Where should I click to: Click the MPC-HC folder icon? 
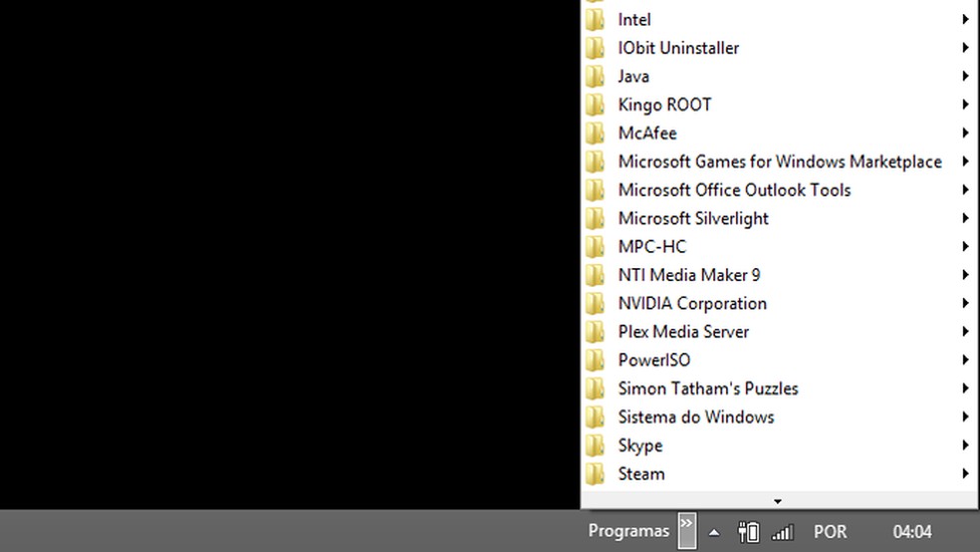pyautogui.click(x=595, y=247)
